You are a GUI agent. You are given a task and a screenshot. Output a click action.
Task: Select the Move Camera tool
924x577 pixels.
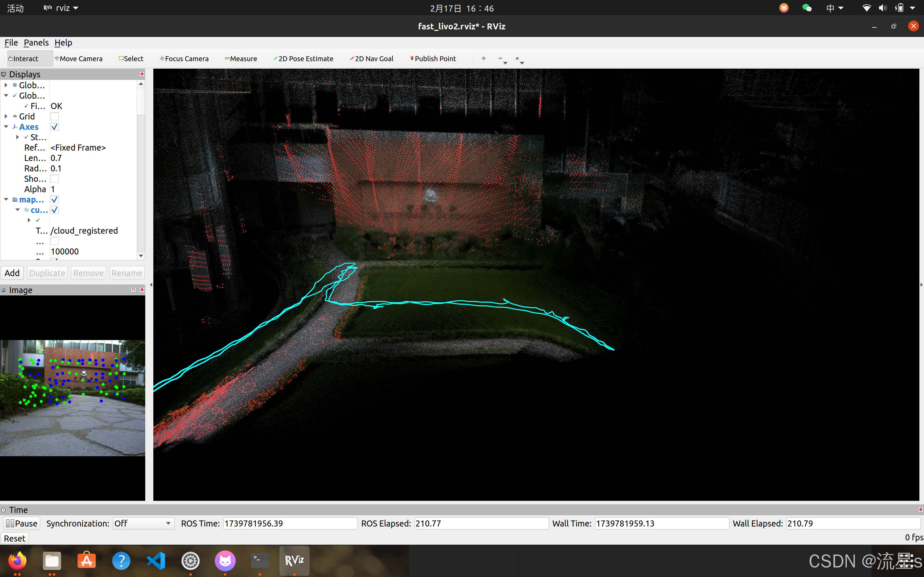click(79, 58)
